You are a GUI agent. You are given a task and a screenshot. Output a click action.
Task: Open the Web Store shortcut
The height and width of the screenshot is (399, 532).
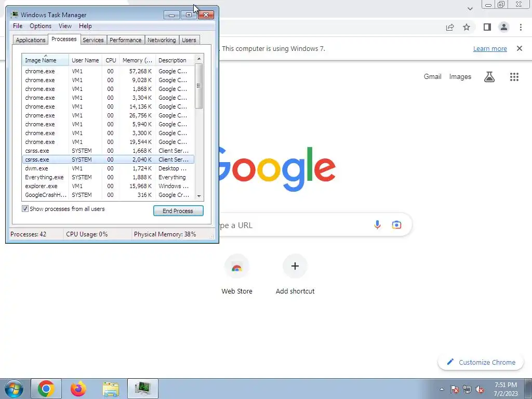(x=237, y=274)
